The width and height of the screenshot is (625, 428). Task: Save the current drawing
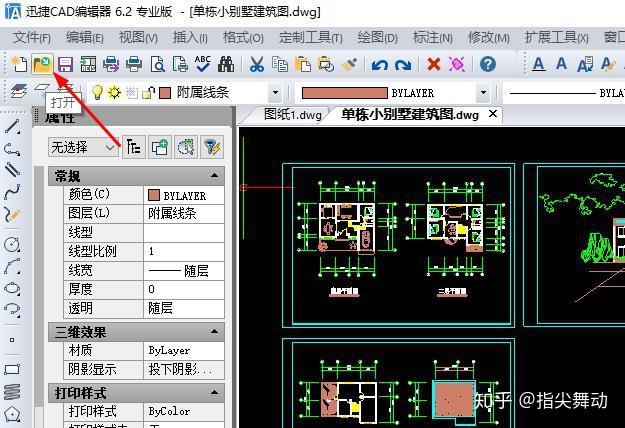65,64
